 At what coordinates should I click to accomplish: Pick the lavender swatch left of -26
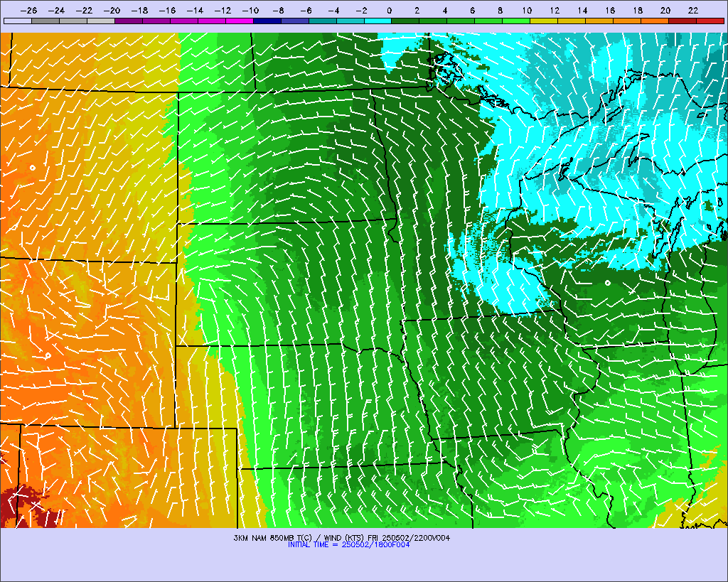point(18,21)
